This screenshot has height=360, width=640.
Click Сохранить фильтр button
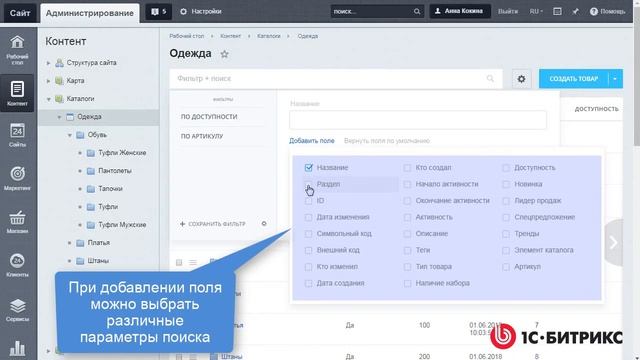[x=213, y=224]
